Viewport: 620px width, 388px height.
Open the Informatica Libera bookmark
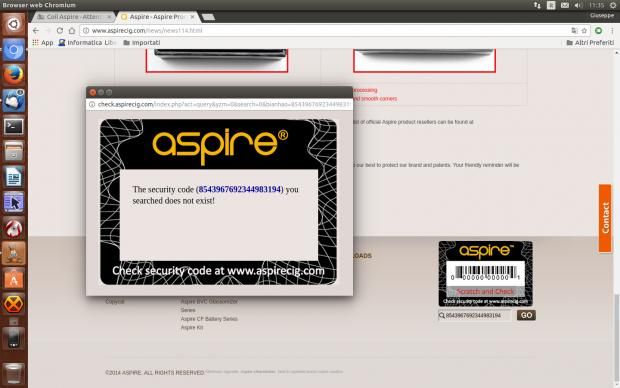click(x=88, y=42)
